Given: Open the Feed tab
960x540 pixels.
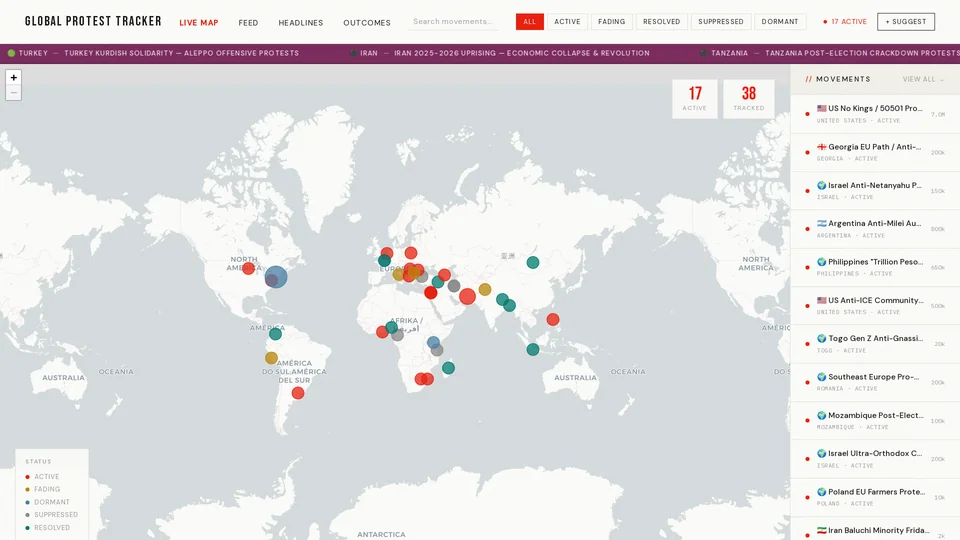Looking at the screenshot, I should point(248,23).
